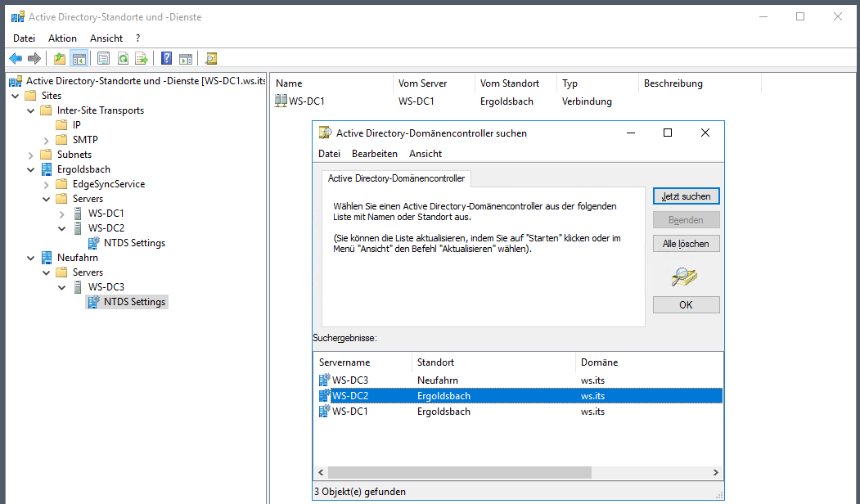Screen dimensions: 860x504
Task: Collapse the Inter-Site Transports node
Action: pos(31,110)
